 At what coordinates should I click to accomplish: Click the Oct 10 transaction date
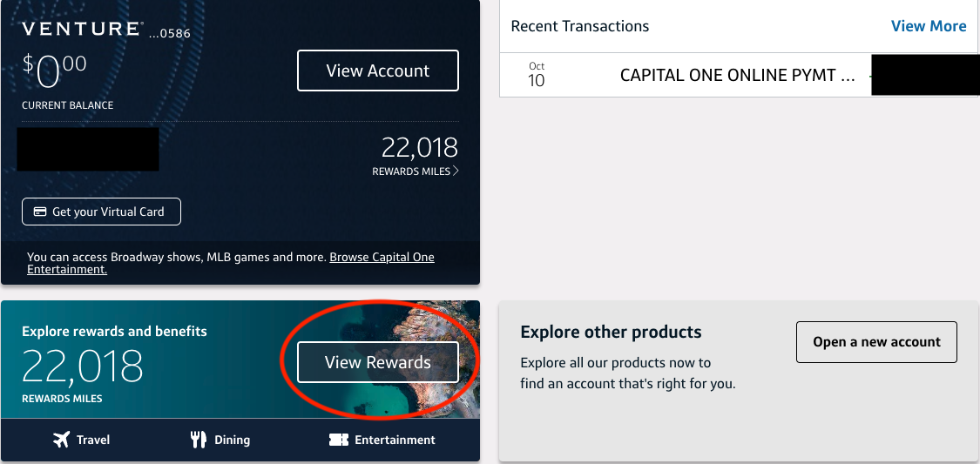tap(537, 75)
